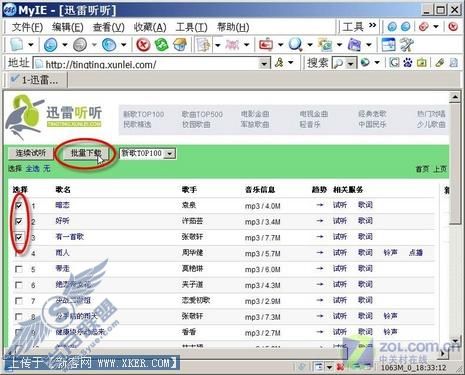Open the 新歌TOP100 list dropdown
This screenshot has height=375, width=465.
tap(170, 154)
